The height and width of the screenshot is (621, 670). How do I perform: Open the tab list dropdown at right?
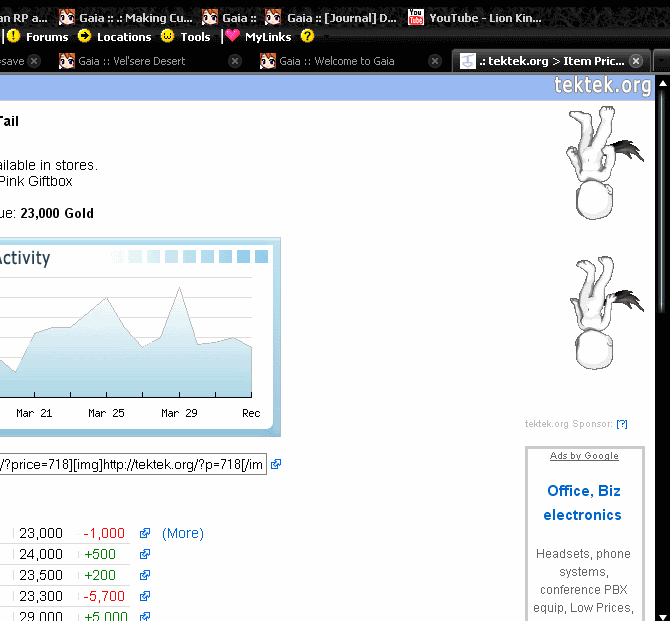662,62
